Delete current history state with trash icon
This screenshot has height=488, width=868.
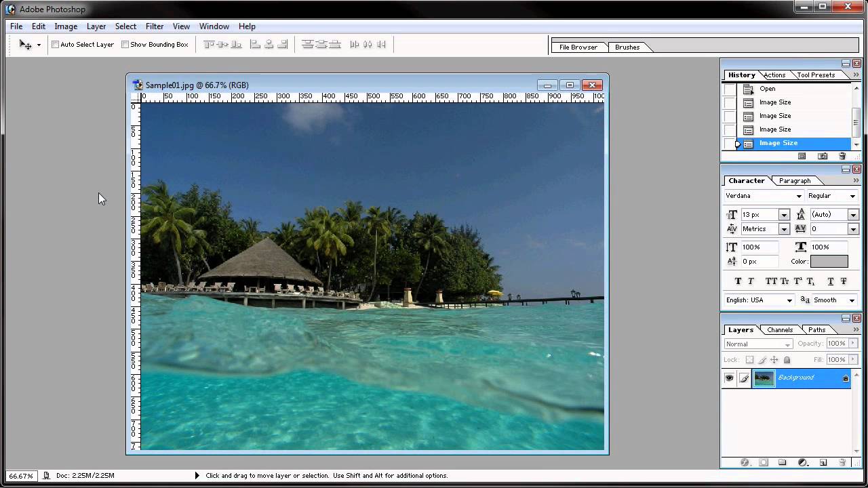click(842, 156)
